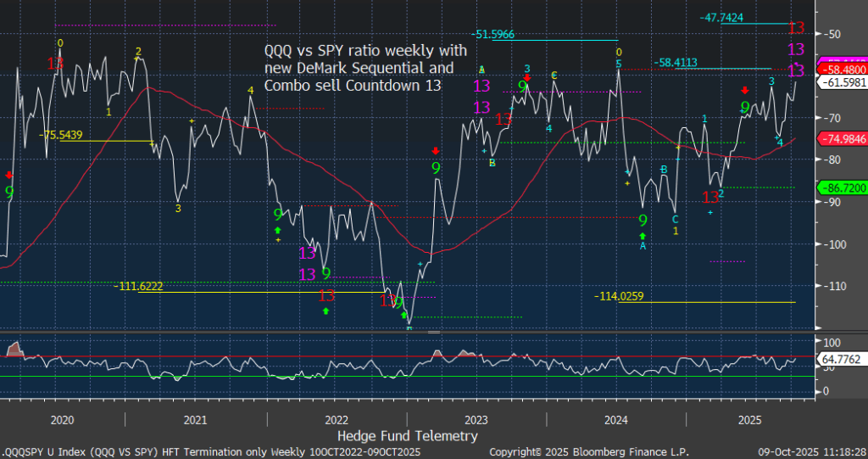Click the green -86.7200 axis label
This screenshot has width=868, height=459.
pyautogui.click(x=840, y=186)
